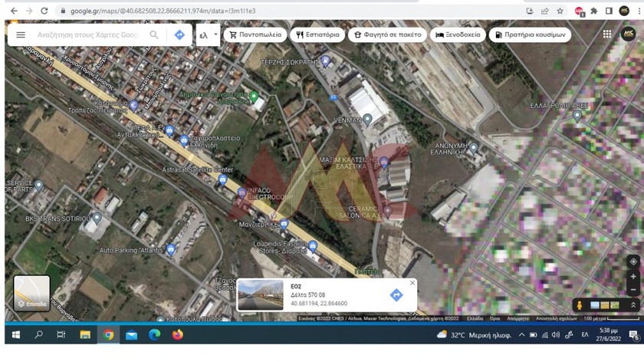The height and width of the screenshot is (362, 644).
Task: Toggle the 100 μέτρα scale units
Action: pyautogui.click(x=611, y=318)
